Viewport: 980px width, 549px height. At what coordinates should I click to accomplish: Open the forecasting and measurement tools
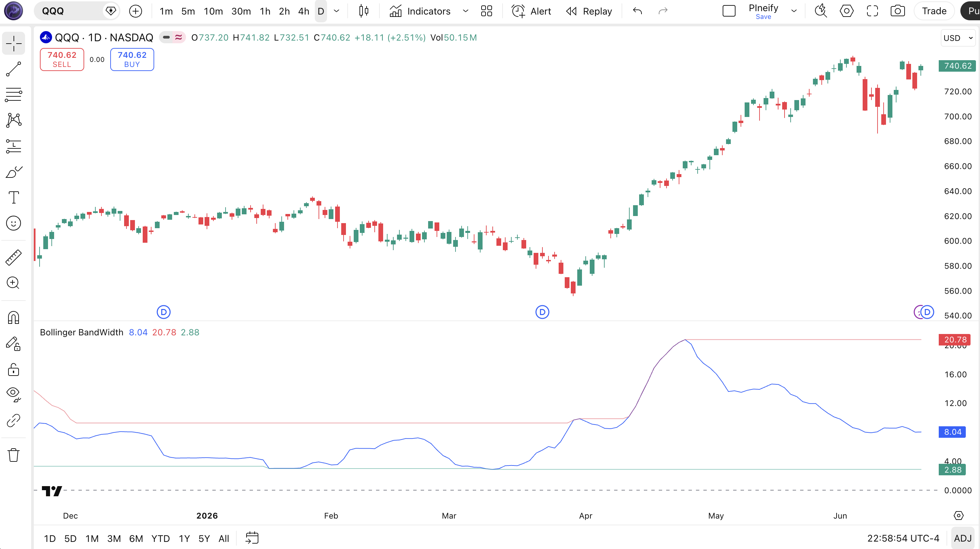[14, 146]
